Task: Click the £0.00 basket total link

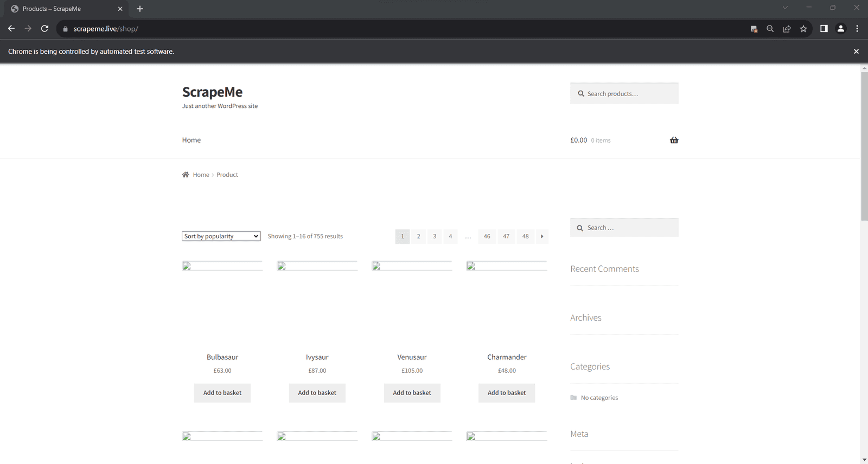Action: (x=579, y=140)
